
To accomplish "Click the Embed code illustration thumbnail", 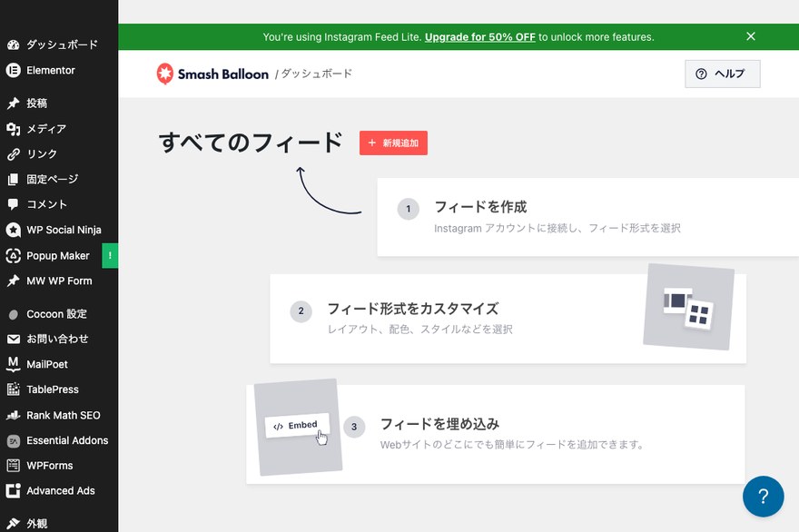I will [x=298, y=427].
